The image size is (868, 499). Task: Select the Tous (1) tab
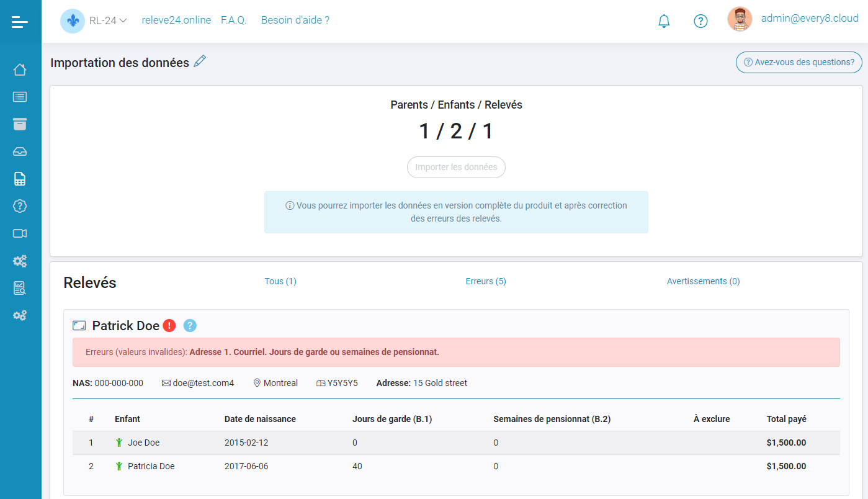pyautogui.click(x=280, y=281)
